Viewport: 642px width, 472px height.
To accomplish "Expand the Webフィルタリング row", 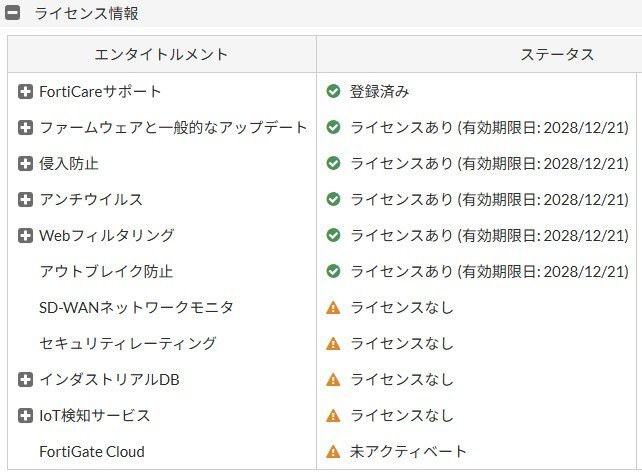I will pos(26,236).
